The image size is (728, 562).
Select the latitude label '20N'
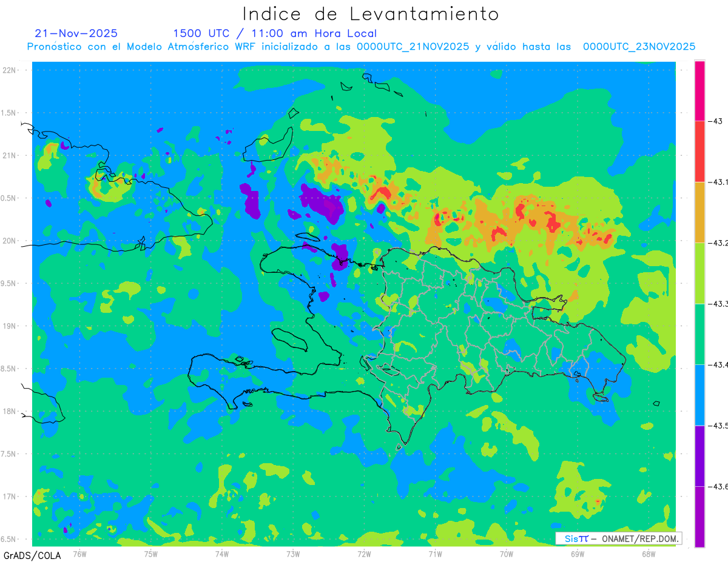tap(9, 241)
